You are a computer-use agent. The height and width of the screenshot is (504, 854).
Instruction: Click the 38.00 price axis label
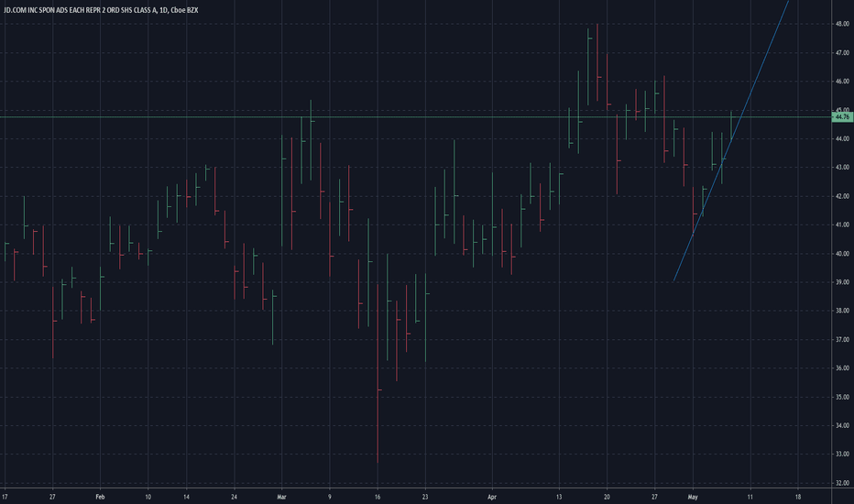tap(842, 311)
